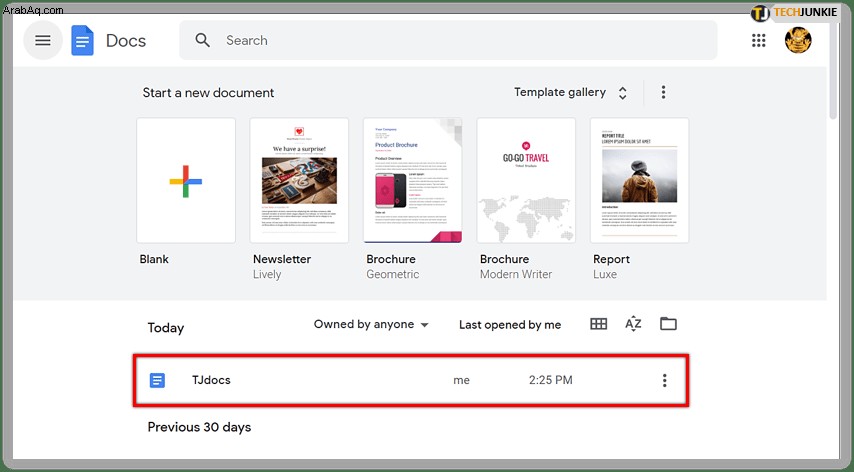Click the Report label text

[611, 259]
